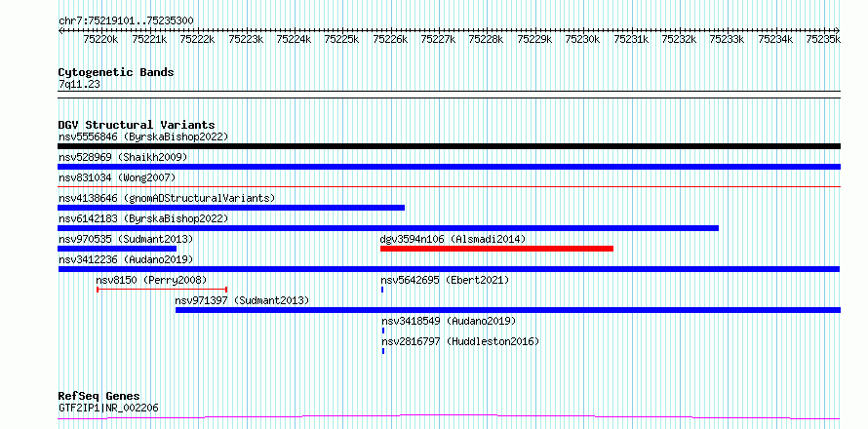This screenshot has width=868, height=429.
Task: Click the 75232k ruler tick label
Action: (x=679, y=39)
